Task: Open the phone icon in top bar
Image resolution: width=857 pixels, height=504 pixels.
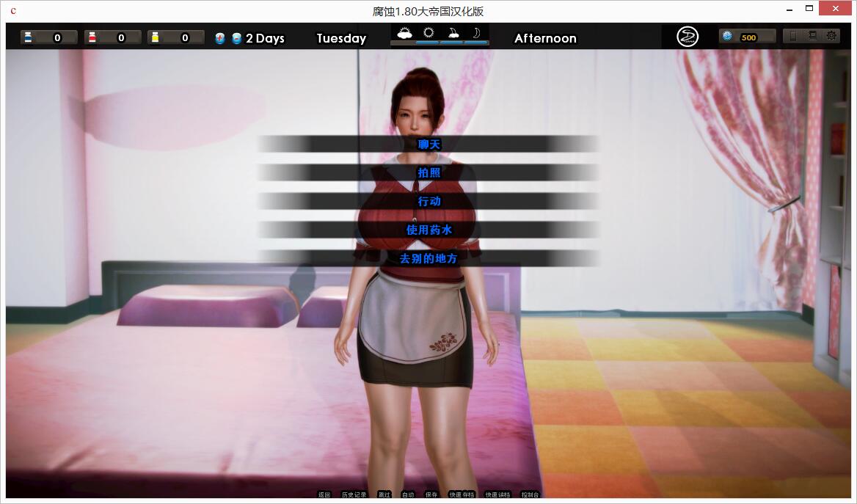Action: tap(793, 35)
